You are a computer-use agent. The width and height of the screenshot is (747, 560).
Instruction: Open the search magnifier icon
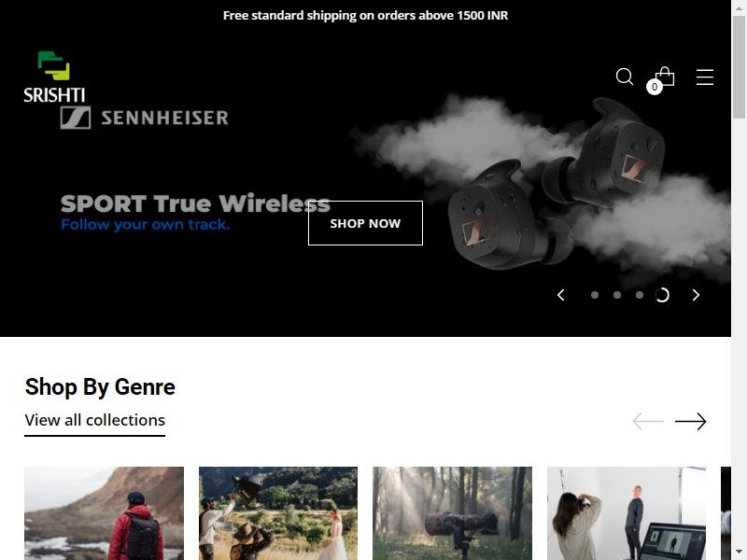[x=624, y=77]
